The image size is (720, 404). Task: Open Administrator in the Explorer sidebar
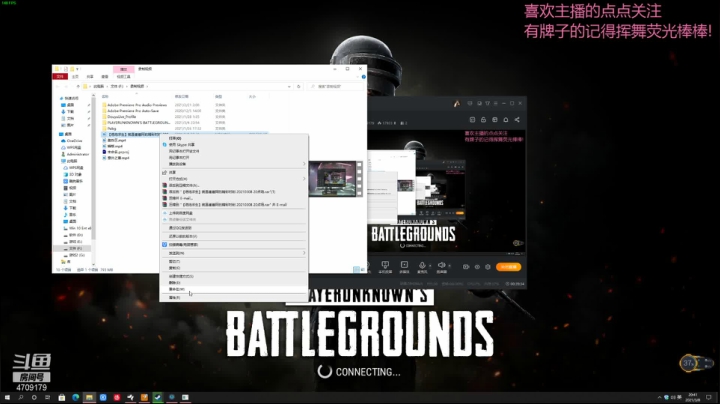(78, 154)
